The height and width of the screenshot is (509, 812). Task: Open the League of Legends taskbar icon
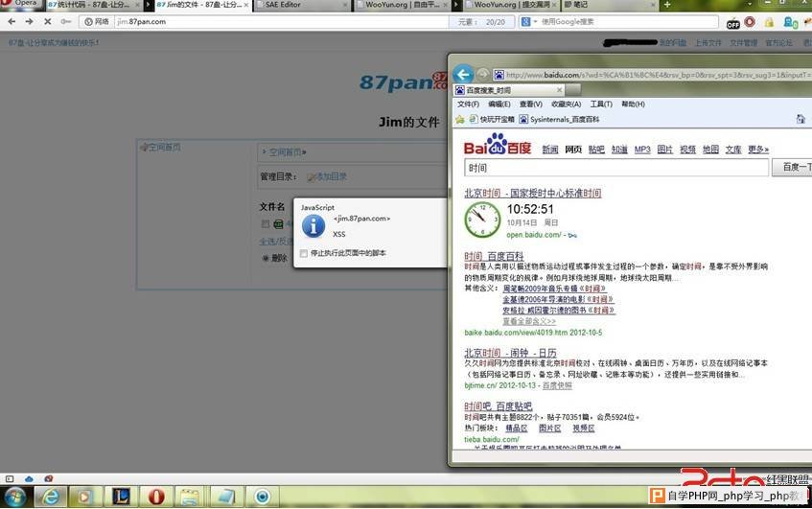pos(120,497)
